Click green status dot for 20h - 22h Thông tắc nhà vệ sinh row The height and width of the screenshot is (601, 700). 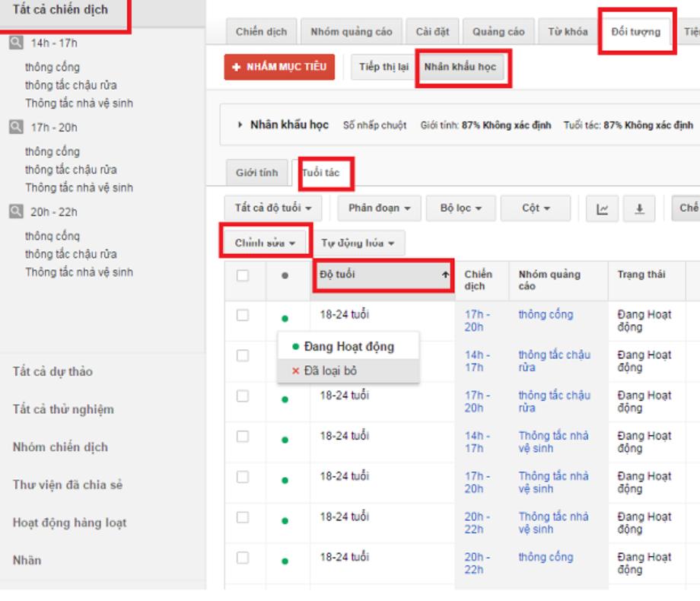pos(285,520)
